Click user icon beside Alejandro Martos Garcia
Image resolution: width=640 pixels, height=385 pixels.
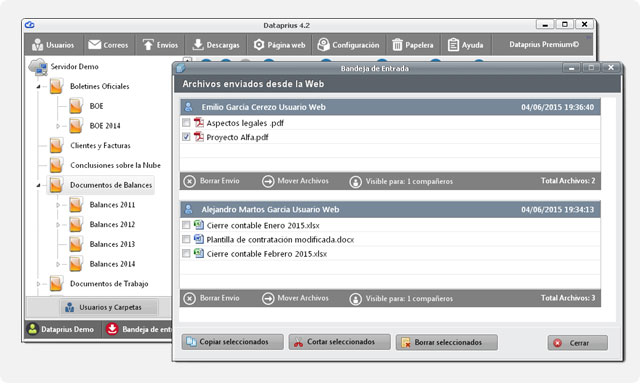click(188, 209)
